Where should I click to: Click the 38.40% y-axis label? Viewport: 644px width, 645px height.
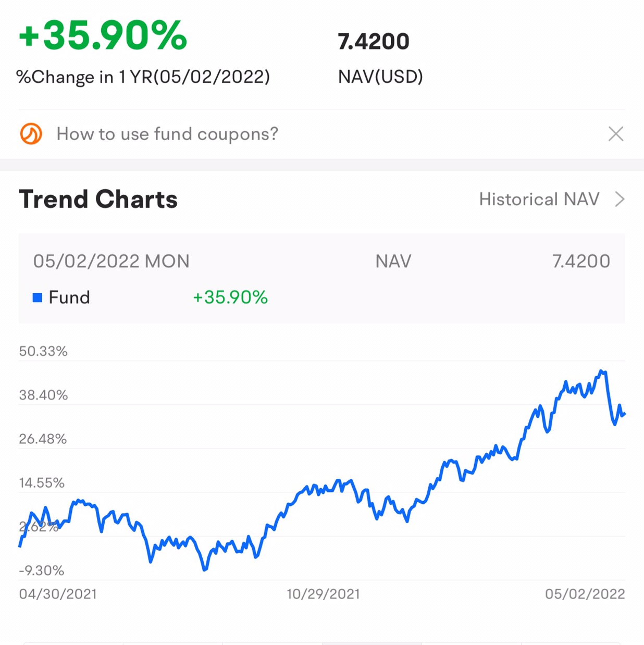coord(43,395)
